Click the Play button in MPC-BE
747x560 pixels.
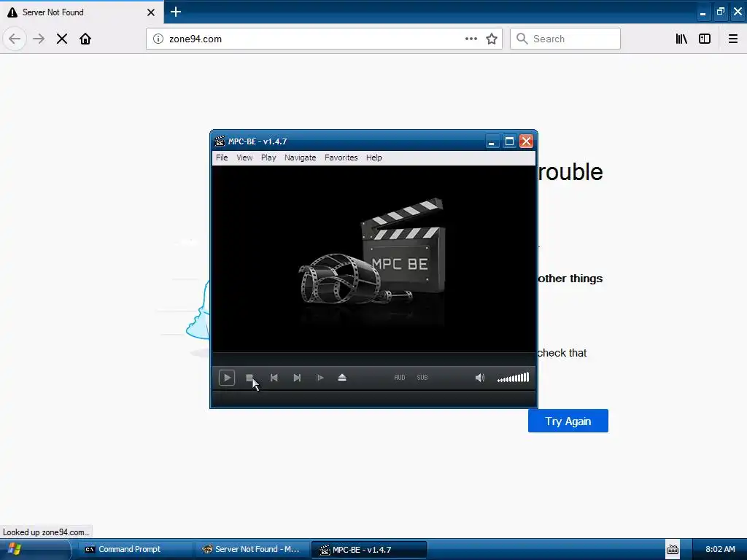coord(227,378)
